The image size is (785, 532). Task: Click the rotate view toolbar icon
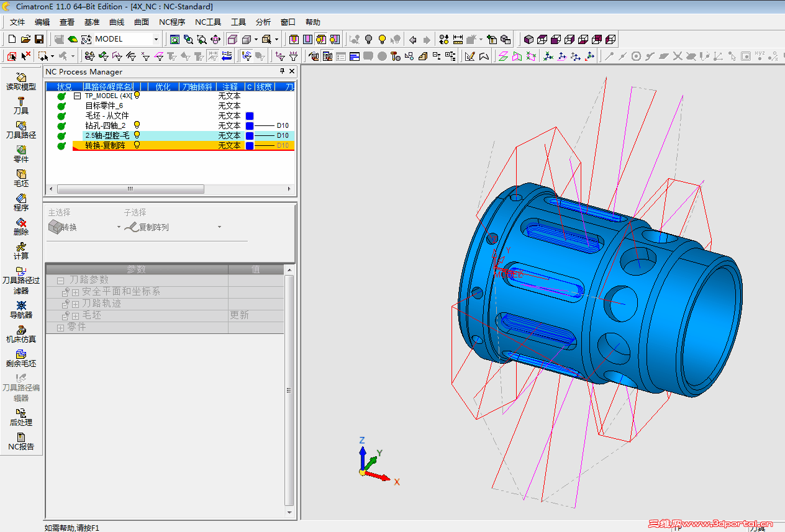tap(216, 39)
